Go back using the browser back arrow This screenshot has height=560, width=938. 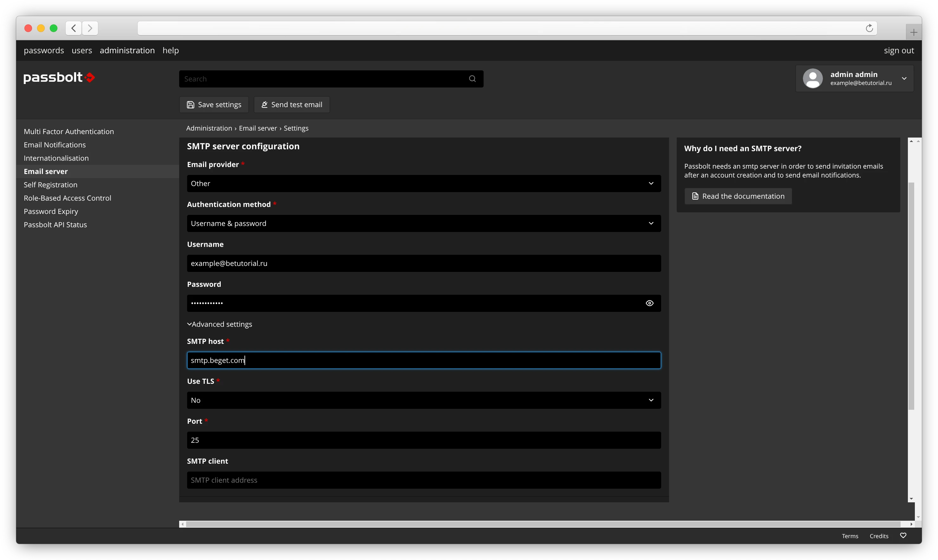click(x=74, y=28)
